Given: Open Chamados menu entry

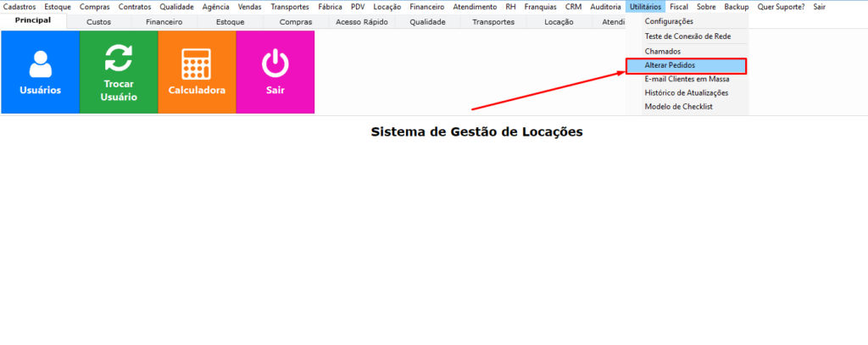Looking at the screenshot, I should coord(663,52).
